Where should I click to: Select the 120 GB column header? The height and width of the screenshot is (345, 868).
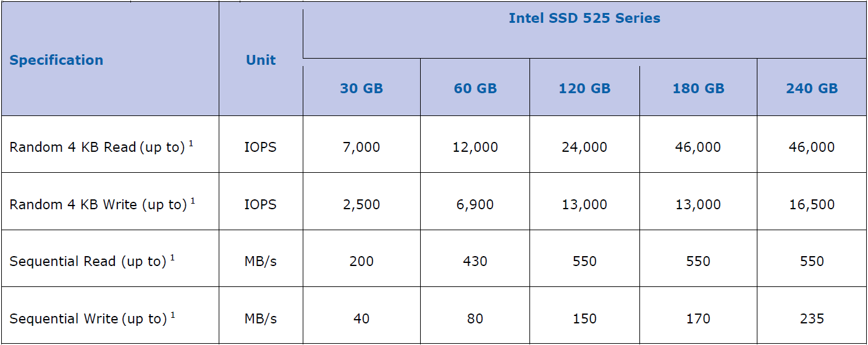click(x=584, y=88)
